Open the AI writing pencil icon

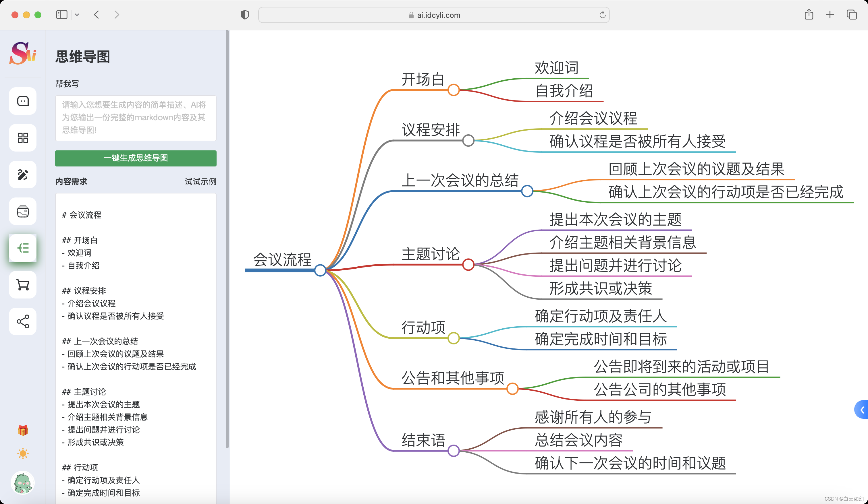pos(23,175)
